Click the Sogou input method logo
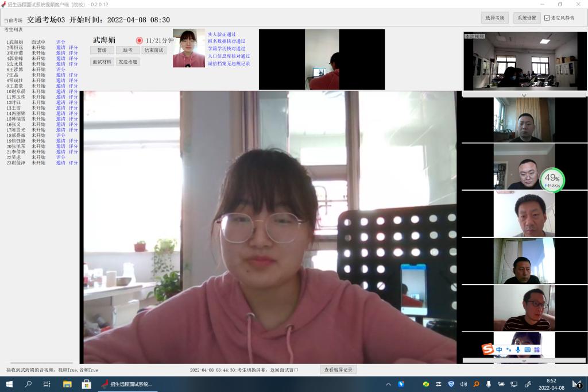 [488, 349]
